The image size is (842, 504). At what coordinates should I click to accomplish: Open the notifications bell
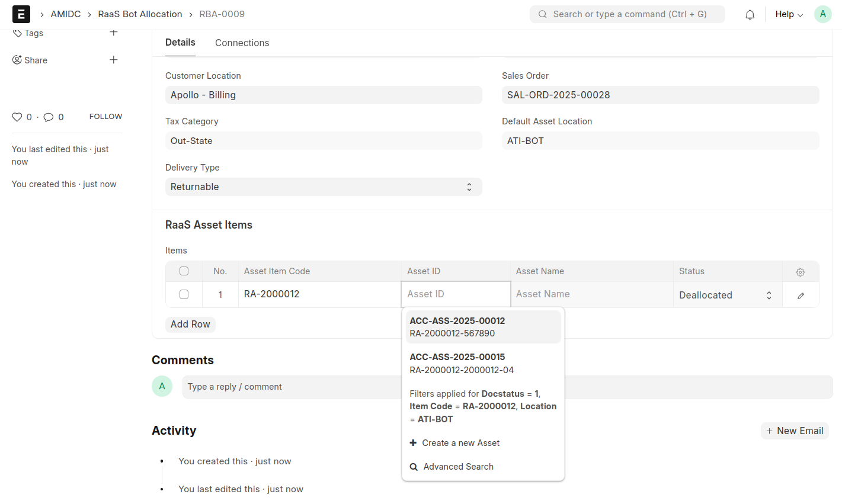tap(750, 15)
